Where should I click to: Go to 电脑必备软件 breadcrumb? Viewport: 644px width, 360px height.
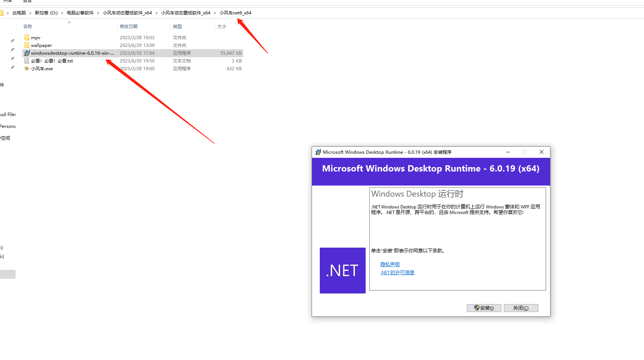click(80, 13)
